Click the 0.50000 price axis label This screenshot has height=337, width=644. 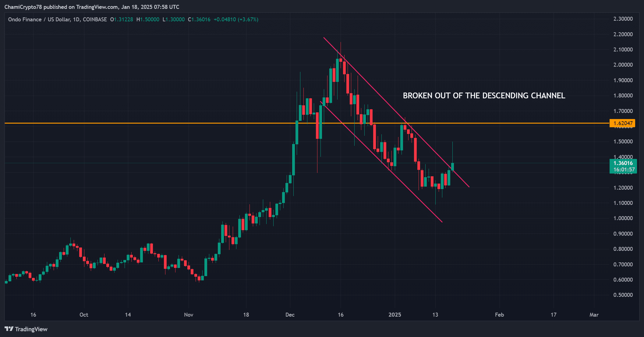point(623,295)
